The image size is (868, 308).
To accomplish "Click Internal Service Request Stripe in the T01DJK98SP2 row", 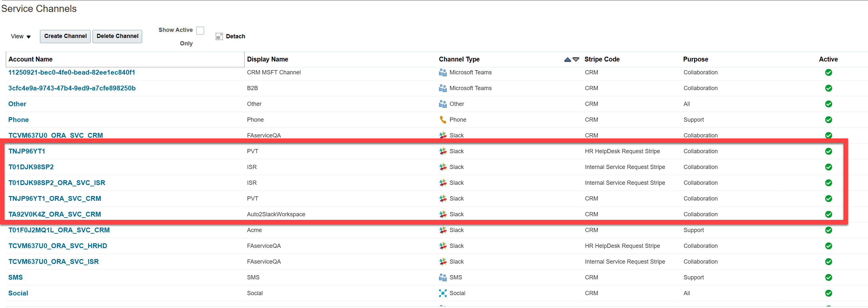I will [625, 167].
